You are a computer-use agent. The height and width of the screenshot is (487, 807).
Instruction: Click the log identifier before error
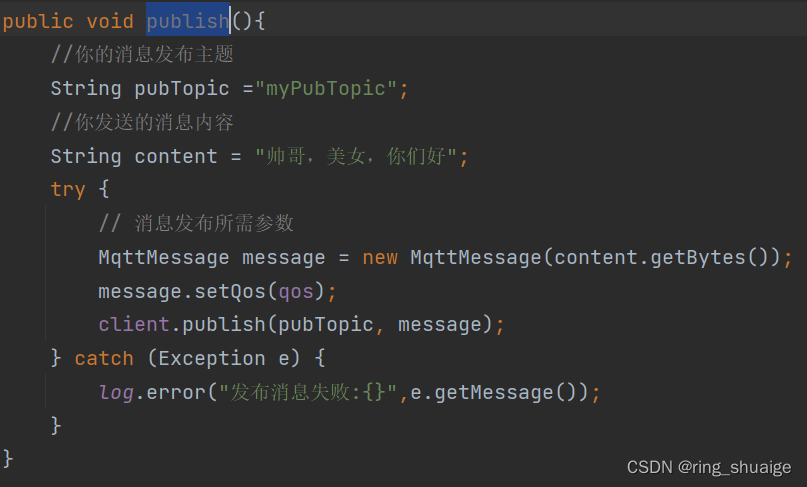tap(116, 393)
